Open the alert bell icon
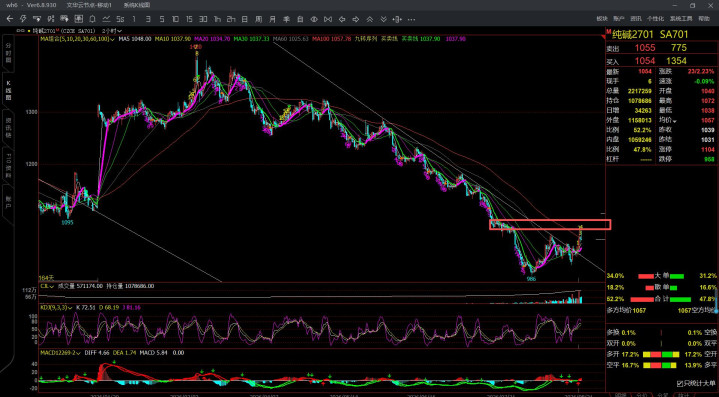Screen dimensions: 719x397 click(92, 19)
